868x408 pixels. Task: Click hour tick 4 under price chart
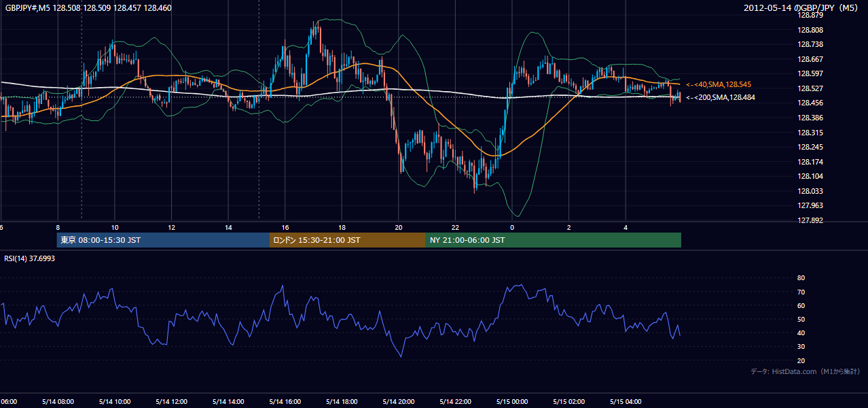click(x=626, y=228)
